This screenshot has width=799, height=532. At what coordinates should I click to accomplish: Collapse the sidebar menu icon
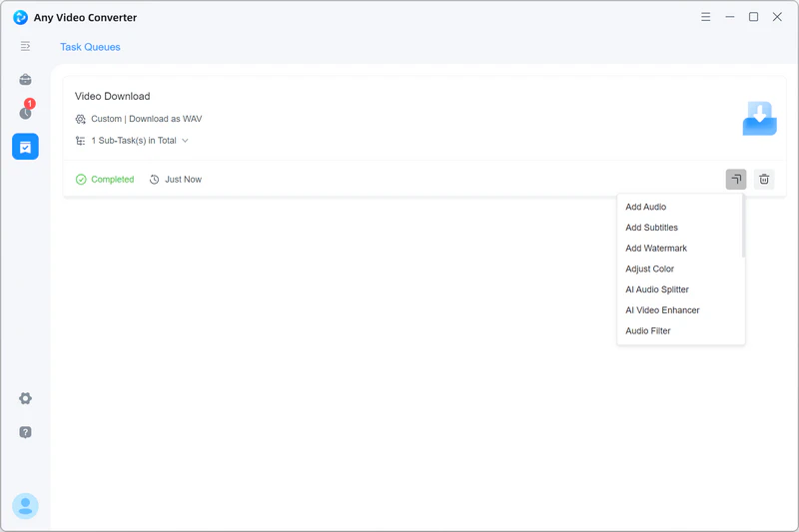point(25,46)
